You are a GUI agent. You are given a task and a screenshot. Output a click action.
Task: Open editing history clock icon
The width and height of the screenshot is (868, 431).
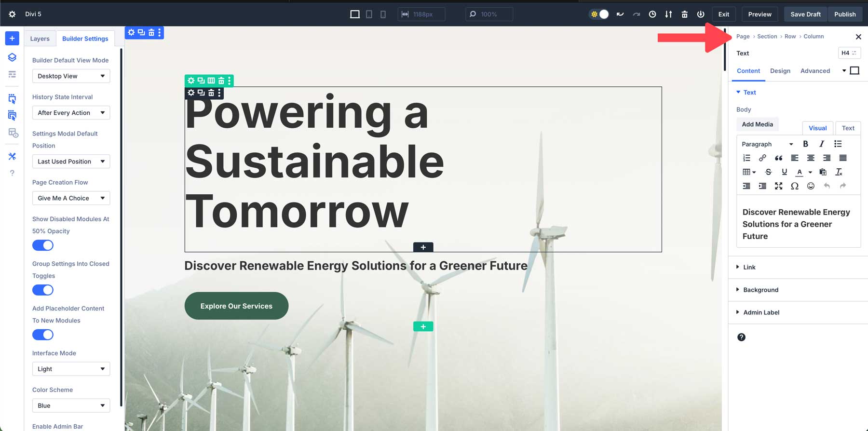coord(652,14)
